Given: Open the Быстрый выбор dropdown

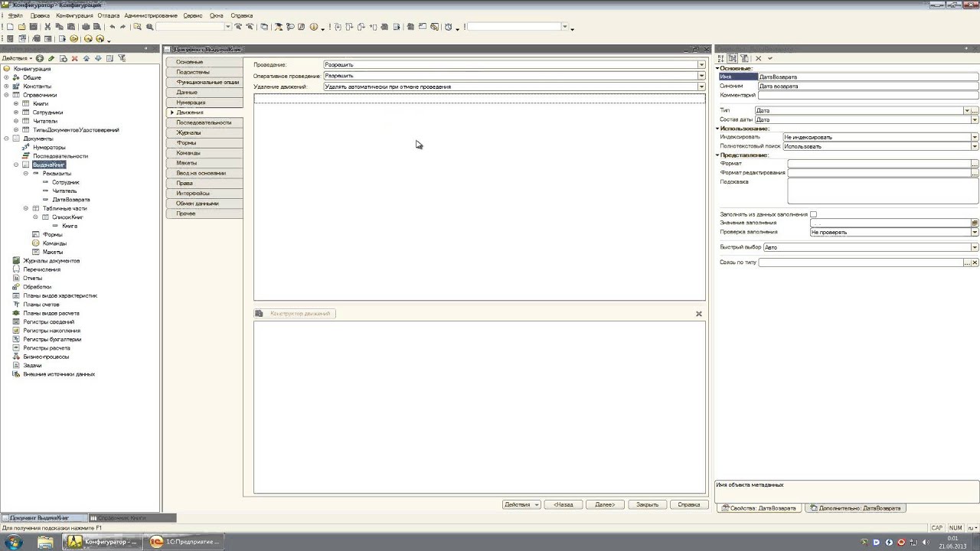Looking at the screenshot, I should tap(975, 247).
